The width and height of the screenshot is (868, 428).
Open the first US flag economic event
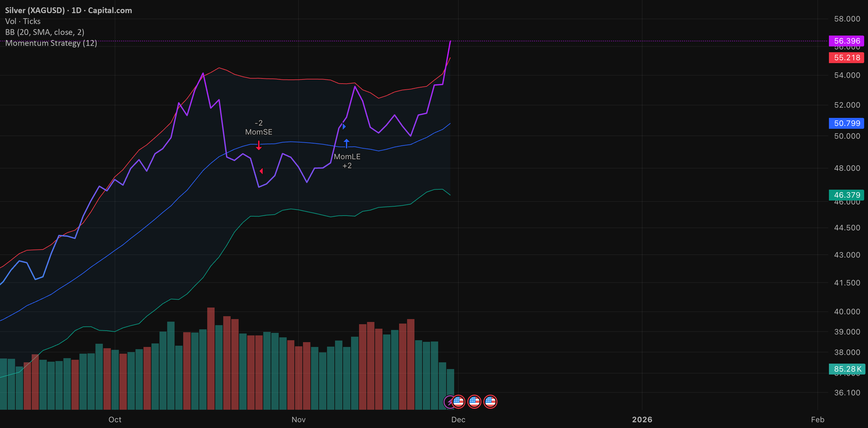click(458, 402)
